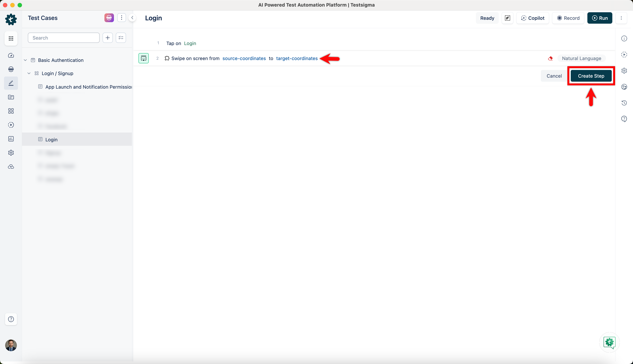Open the apps grid icon in the sidebar
This screenshot has height=364, width=633.
[11, 38]
